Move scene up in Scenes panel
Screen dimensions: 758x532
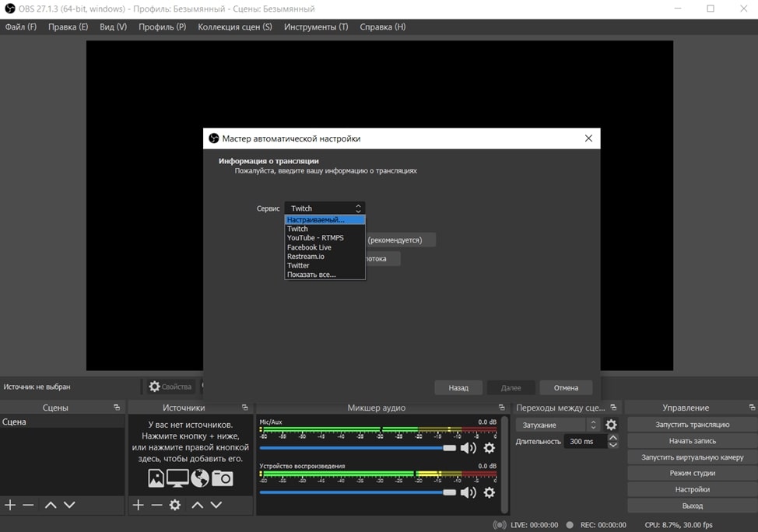click(x=51, y=505)
